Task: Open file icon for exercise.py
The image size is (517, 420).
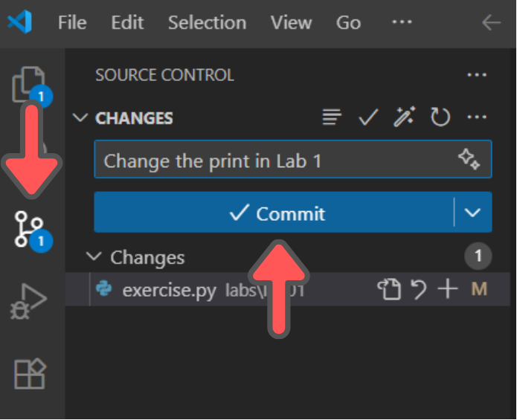Action: pos(389,289)
